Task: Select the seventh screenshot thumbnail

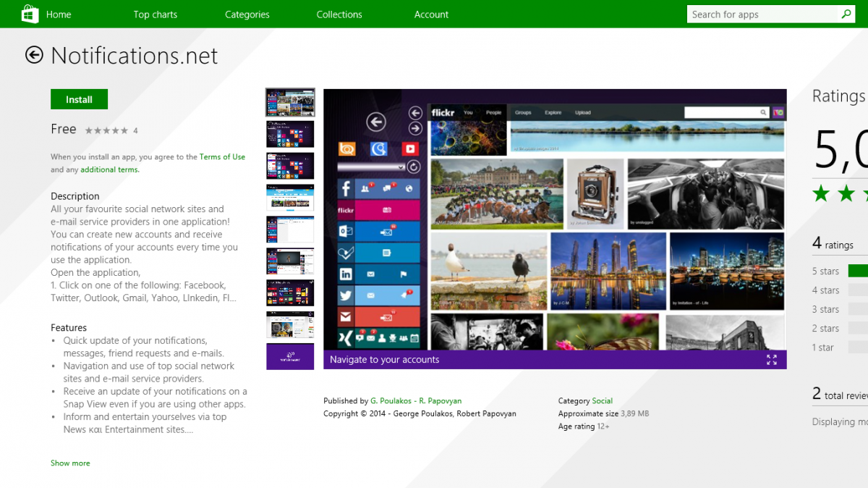Action: pos(290,293)
